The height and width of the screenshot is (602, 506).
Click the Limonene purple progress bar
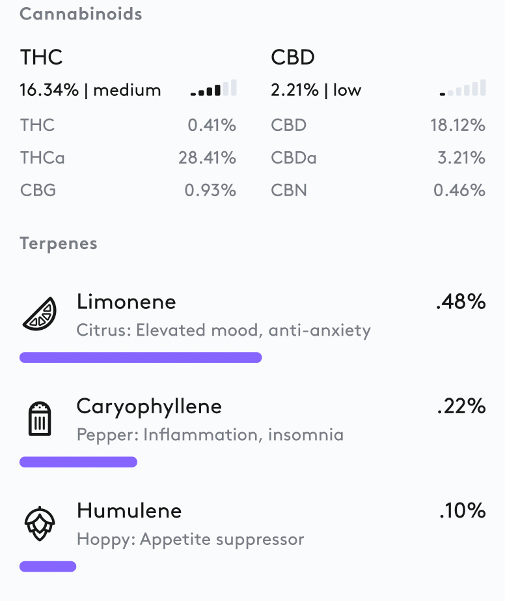(141, 357)
